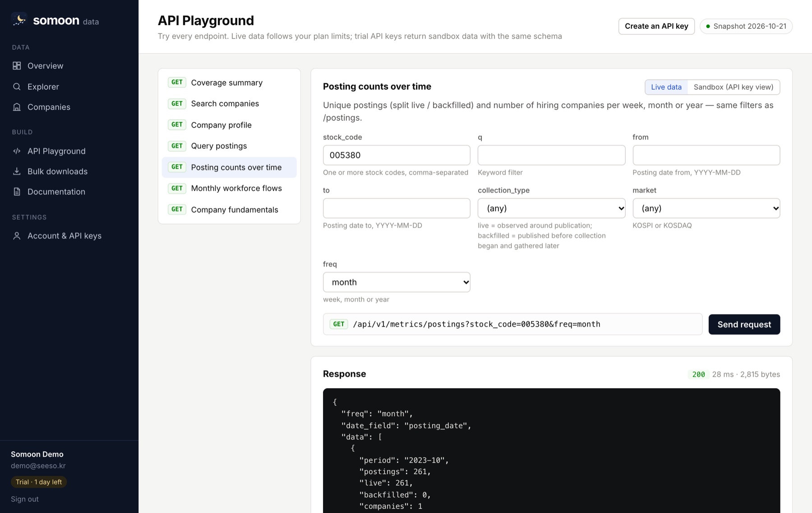Select the Coverage summary endpoint
The image size is (812, 513).
click(229, 82)
